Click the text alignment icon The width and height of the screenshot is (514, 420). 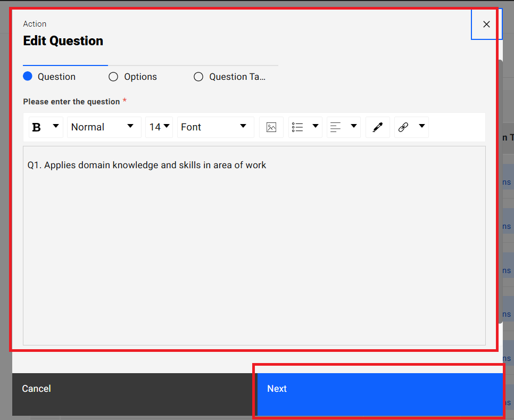336,127
